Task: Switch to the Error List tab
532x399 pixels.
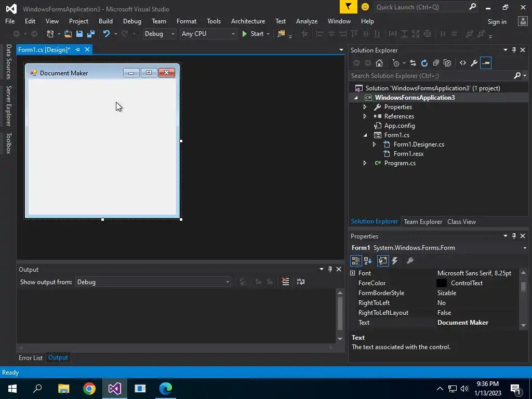Action: pyautogui.click(x=31, y=357)
